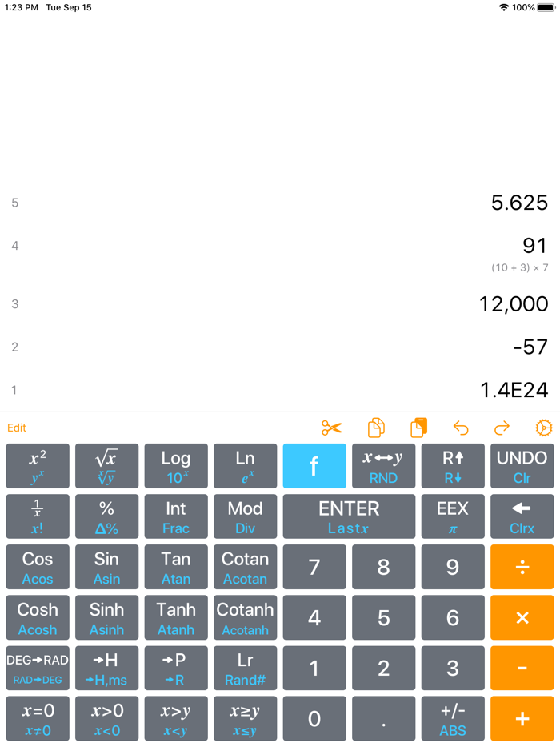The width and height of the screenshot is (560, 747).
Task: Roll the stack up using R↑
Action: tap(453, 466)
